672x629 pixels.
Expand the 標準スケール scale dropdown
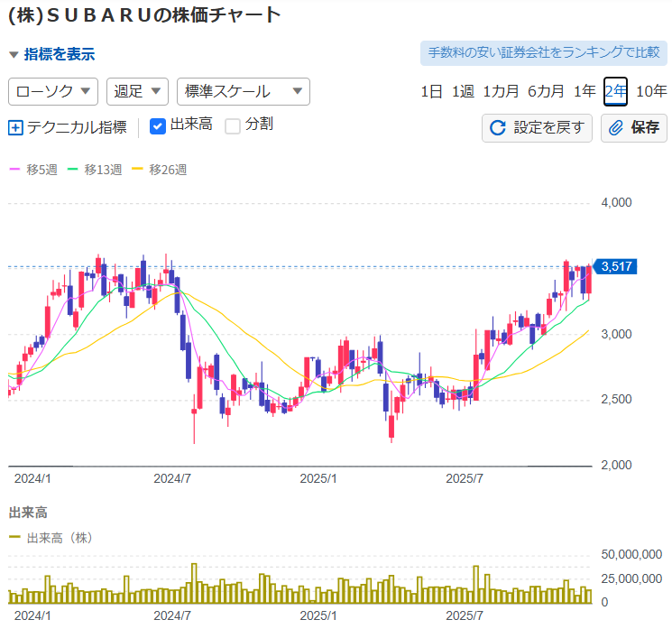click(x=244, y=91)
